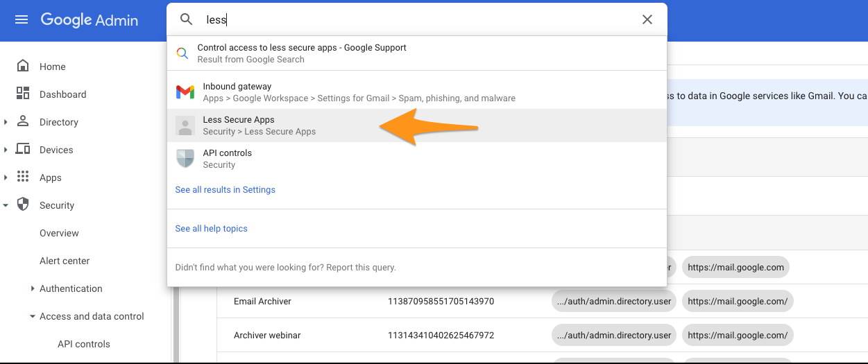Screen dimensions: 868x364
Task: Click the Google Admin logo
Action: click(x=90, y=20)
